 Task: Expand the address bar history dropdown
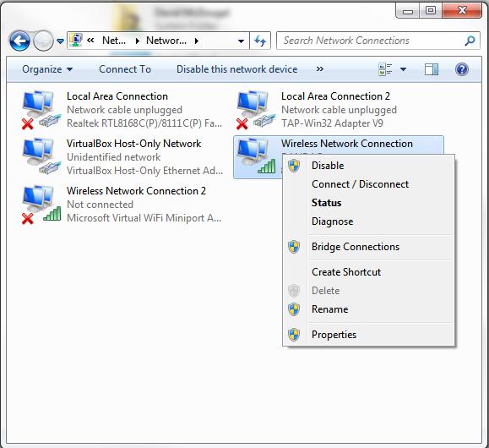coord(241,41)
